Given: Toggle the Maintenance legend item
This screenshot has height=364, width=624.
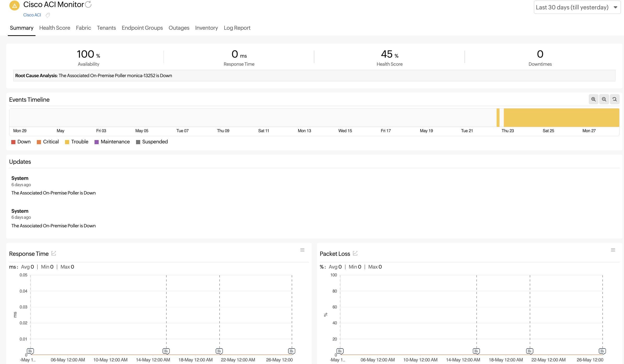Looking at the screenshot, I should [112, 142].
